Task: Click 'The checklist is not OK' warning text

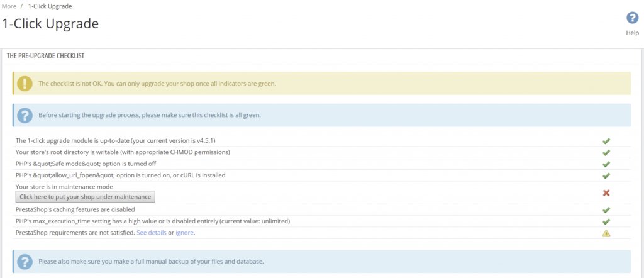Action: pos(157,84)
